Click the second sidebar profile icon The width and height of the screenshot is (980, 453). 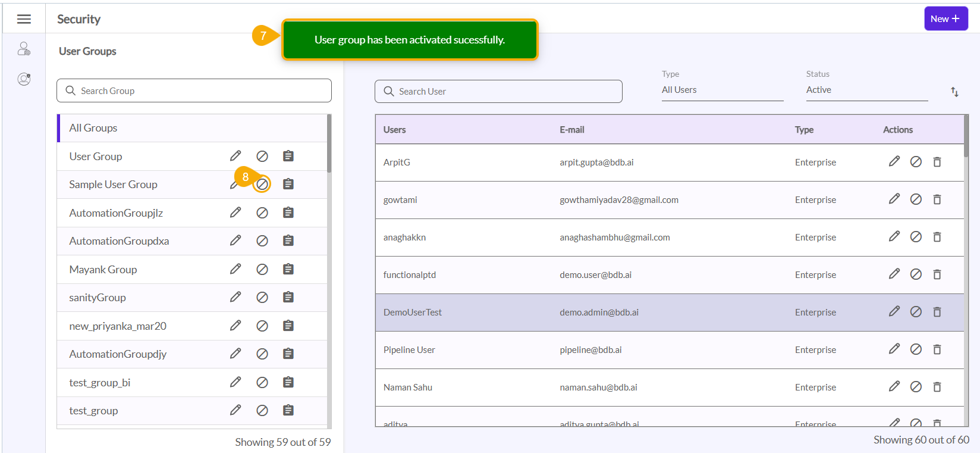(x=24, y=79)
